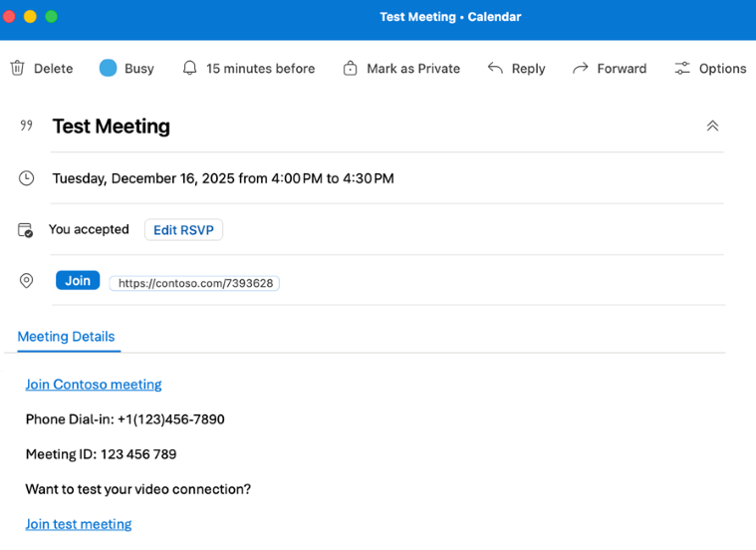The width and height of the screenshot is (756, 550).
Task: Click the Test Meeting title heading
Action: tap(112, 127)
